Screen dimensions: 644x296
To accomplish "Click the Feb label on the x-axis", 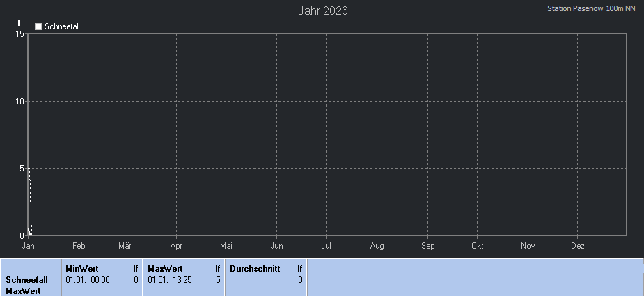I will pos(79,246).
